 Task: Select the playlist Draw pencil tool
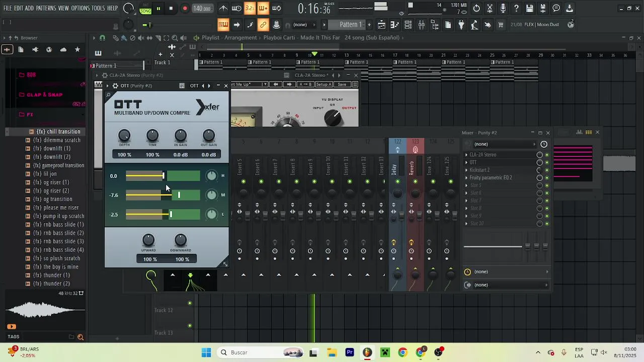pos(116,38)
